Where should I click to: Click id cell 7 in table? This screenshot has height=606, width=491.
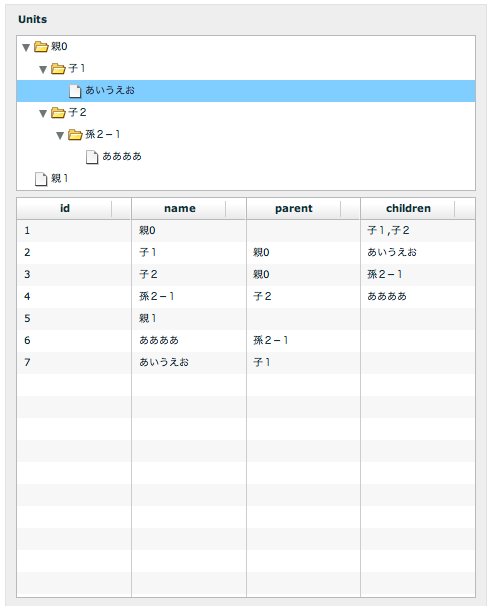(x=74, y=363)
